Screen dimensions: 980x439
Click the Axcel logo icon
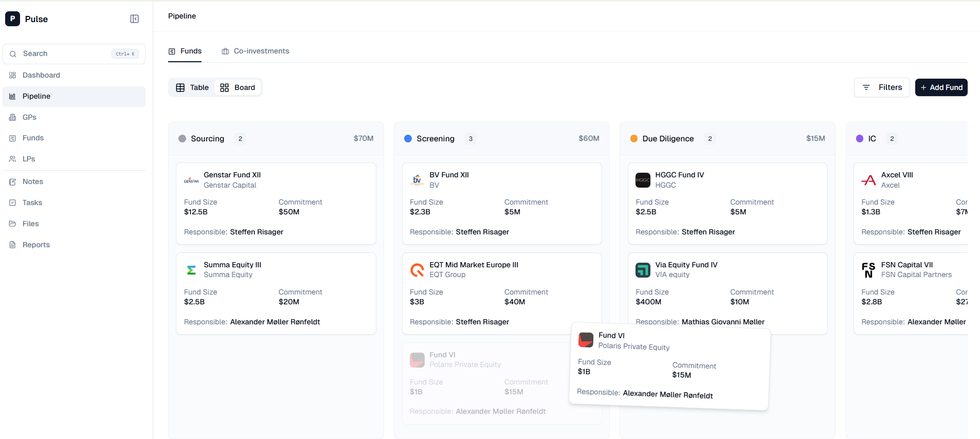pyautogui.click(x=868, y=180)
